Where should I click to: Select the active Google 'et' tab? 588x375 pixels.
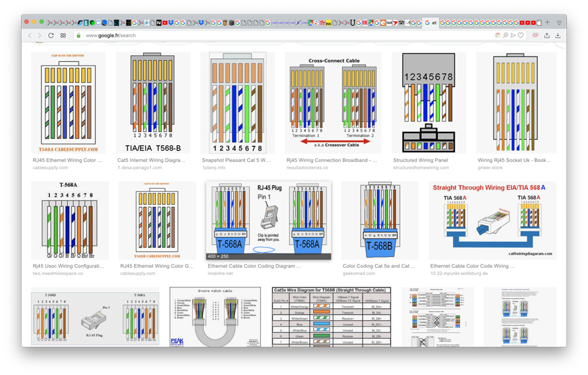(x=430, y=23)
